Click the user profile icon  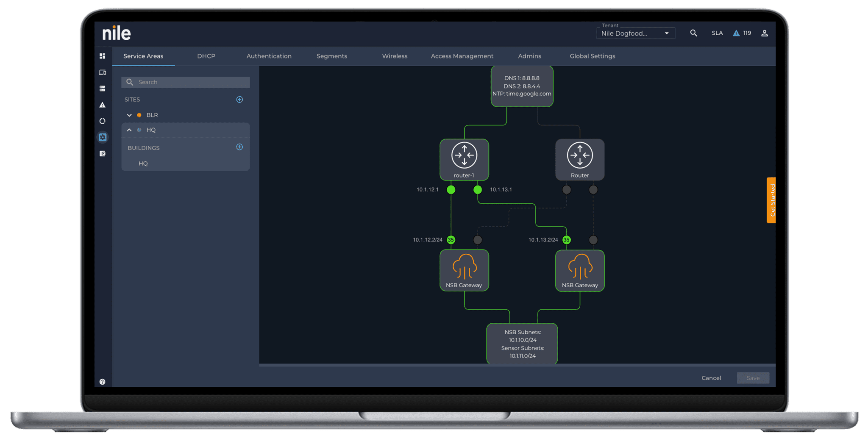tap(764, 33)
